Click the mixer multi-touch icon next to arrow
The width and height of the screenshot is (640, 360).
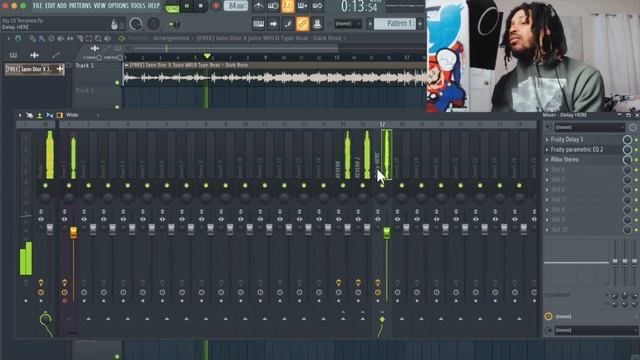[x=29, y=116]
